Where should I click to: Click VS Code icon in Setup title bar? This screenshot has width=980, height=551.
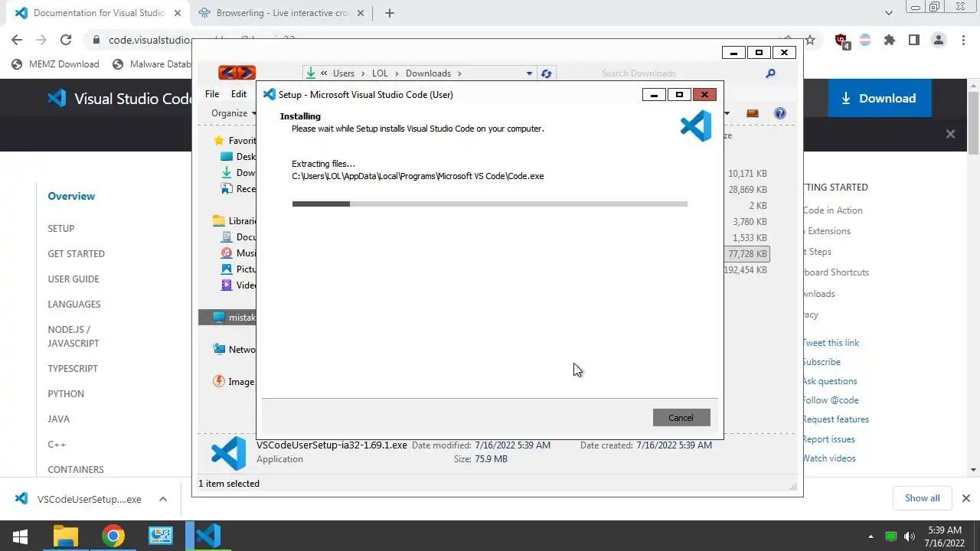pos(269,94)
